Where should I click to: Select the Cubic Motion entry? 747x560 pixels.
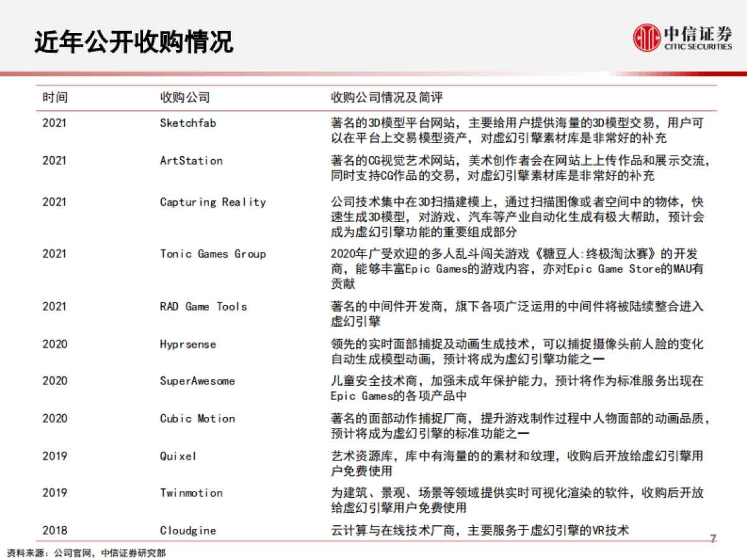click(x=196, y=419)
